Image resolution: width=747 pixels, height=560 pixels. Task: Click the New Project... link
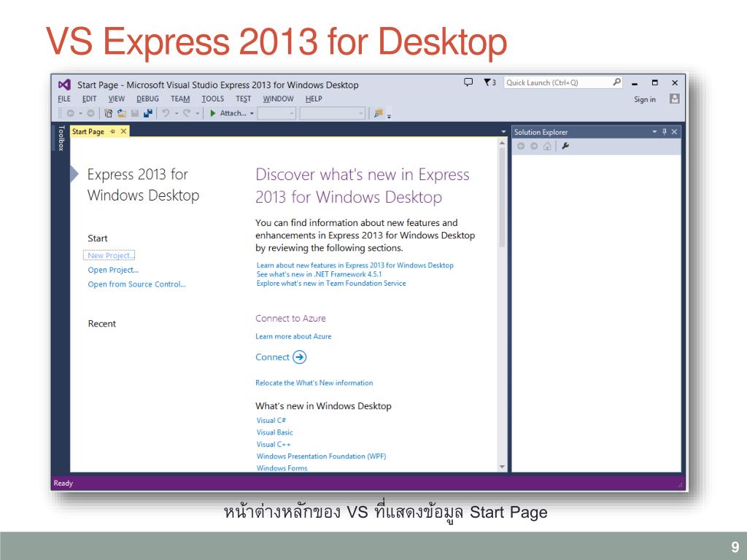click(x=109, y=255)
